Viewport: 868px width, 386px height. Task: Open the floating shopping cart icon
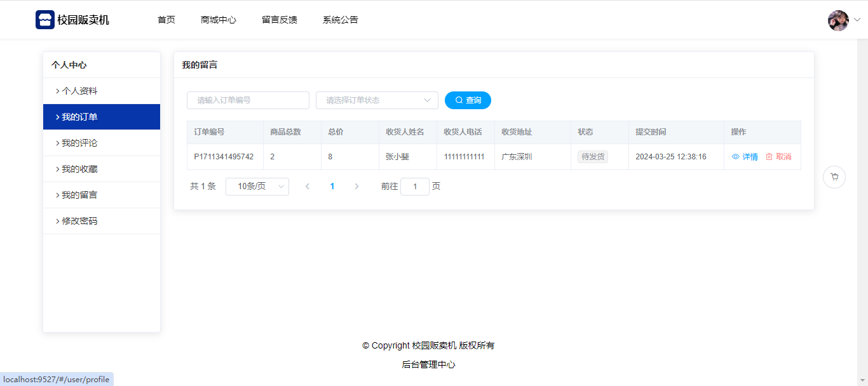pos(834,177)
